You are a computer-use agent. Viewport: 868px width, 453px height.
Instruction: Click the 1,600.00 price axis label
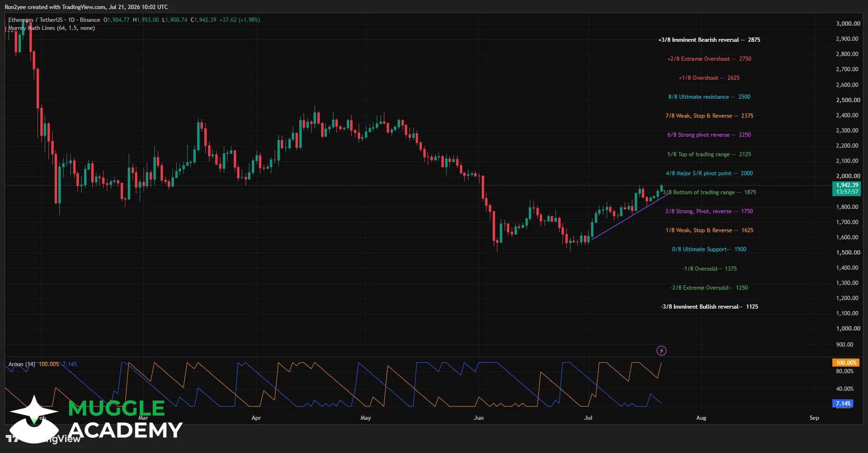pyautogui.click(x=848, y=237)
